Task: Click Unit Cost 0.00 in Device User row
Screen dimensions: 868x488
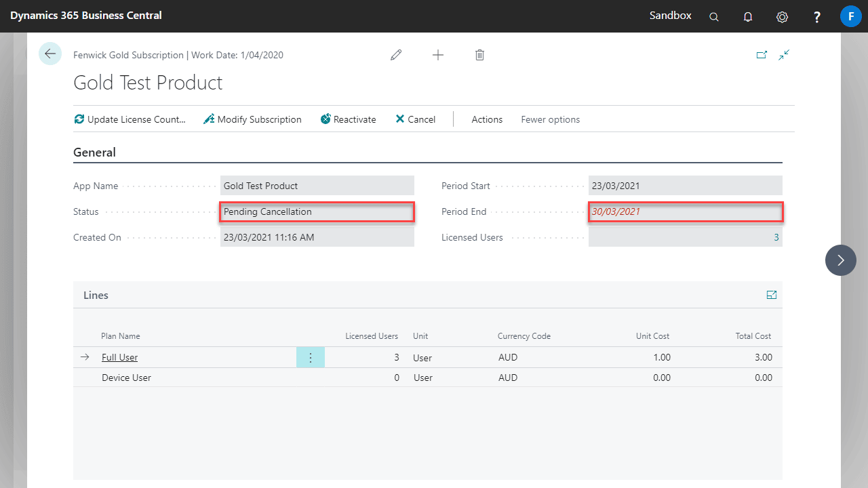Action: (x=662, y=378)
